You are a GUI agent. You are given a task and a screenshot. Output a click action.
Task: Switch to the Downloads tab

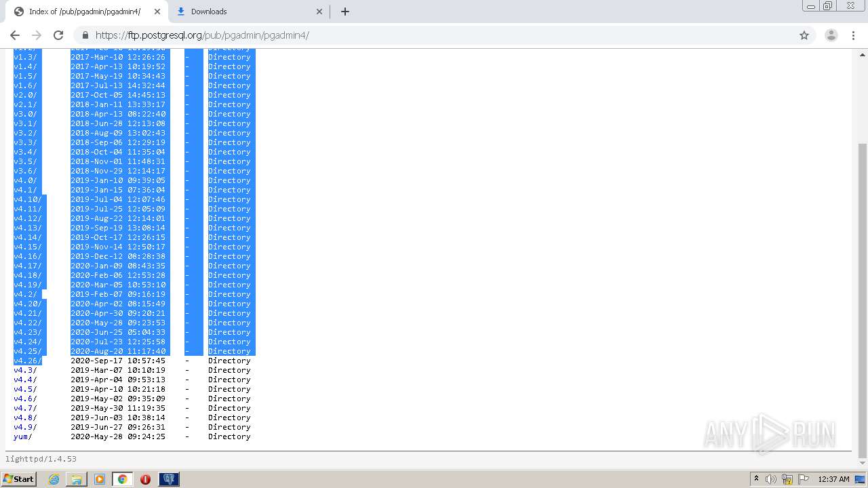[249, 12]
